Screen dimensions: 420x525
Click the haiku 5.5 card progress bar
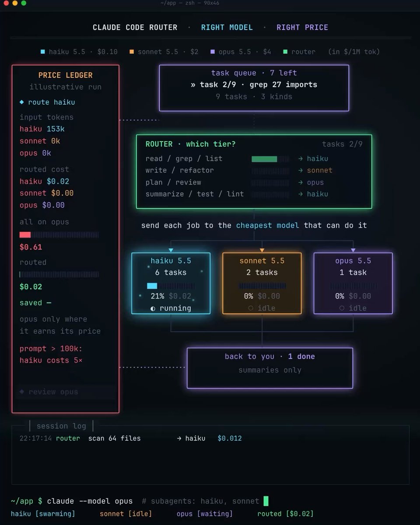[171, 286]
